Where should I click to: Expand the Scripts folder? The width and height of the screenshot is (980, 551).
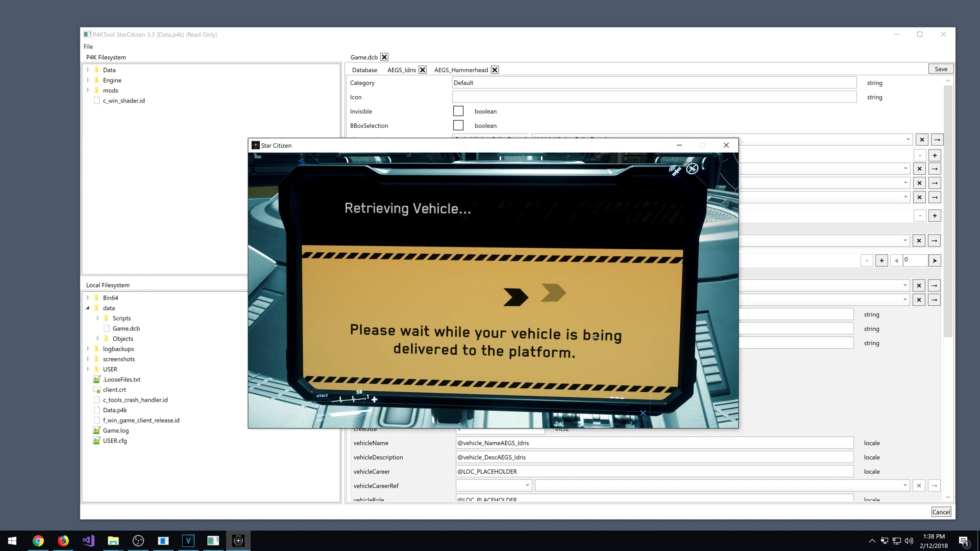coord(98,318)
